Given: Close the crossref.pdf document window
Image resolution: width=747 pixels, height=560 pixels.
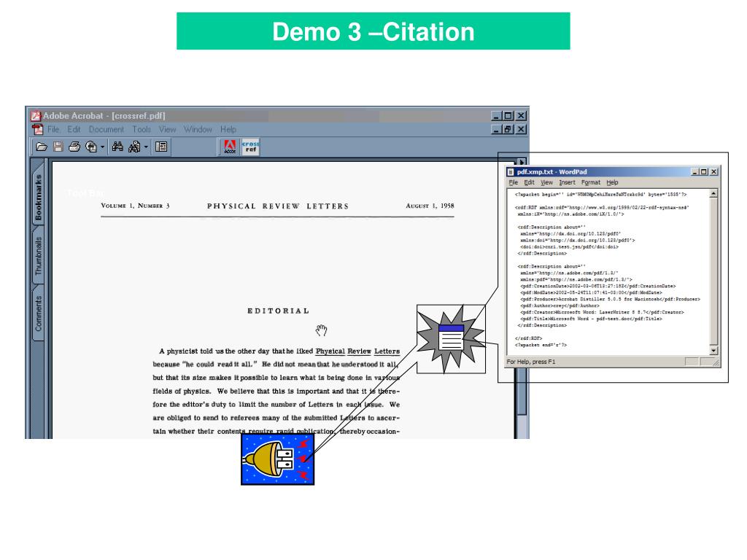Looking at the screenshot, I should (x=521, y=130).
